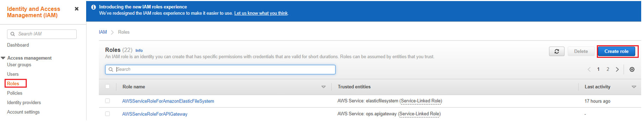Open Roles in the sidebar

coord(13,84)
